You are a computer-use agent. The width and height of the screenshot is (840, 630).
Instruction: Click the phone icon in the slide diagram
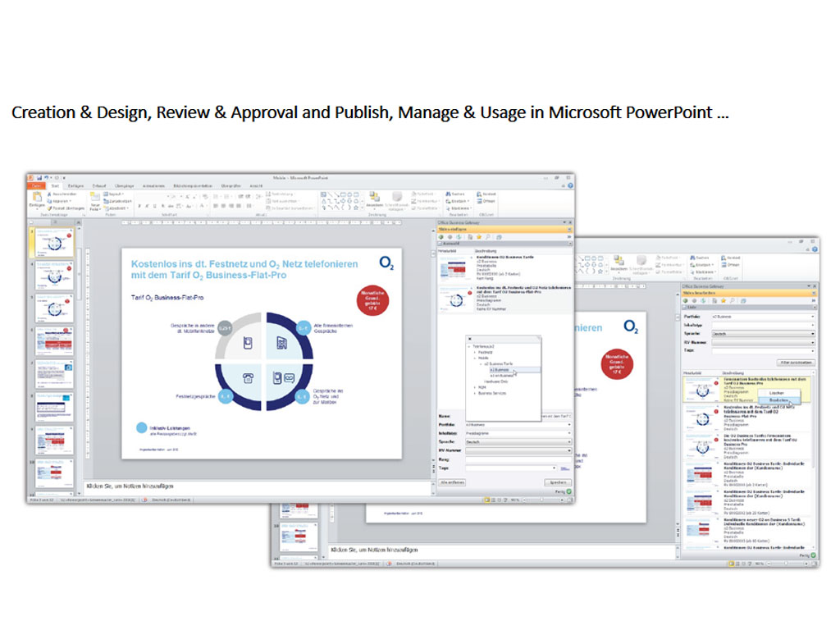tap(248, 377)
